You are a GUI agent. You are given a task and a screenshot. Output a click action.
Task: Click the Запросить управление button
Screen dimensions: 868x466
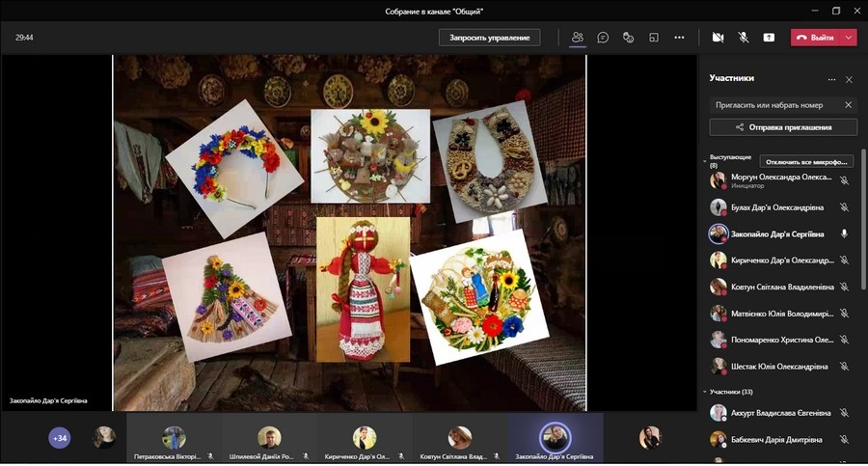click(x=489, y=38)
